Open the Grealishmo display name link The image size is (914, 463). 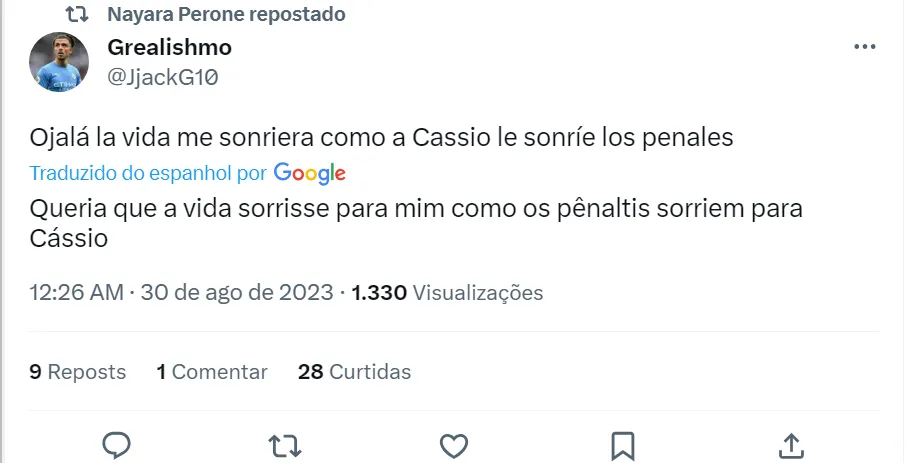tap(169, 47)
